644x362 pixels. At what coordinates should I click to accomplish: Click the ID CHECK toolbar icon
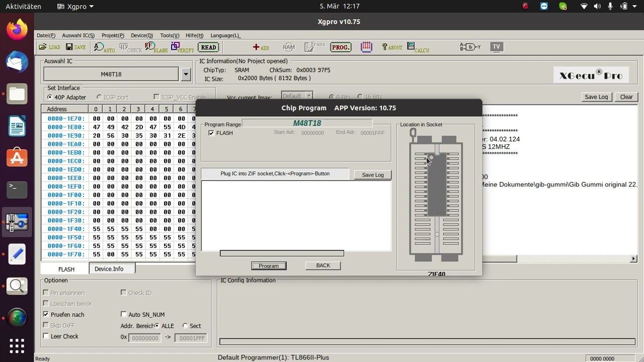point(130,47)
